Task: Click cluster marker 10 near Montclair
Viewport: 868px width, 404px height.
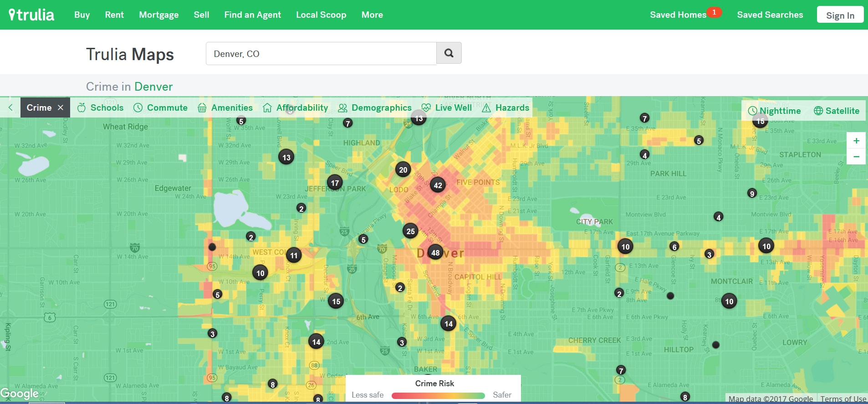Action: tap(729, 301)
